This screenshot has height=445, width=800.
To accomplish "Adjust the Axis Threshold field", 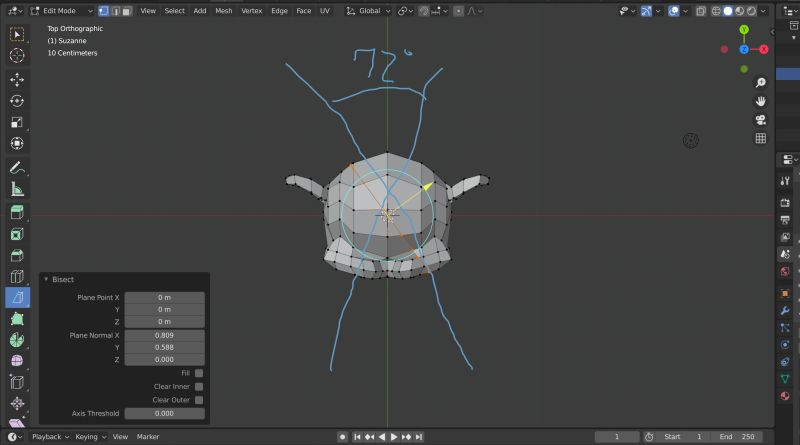I will click(x=164, y=413).
